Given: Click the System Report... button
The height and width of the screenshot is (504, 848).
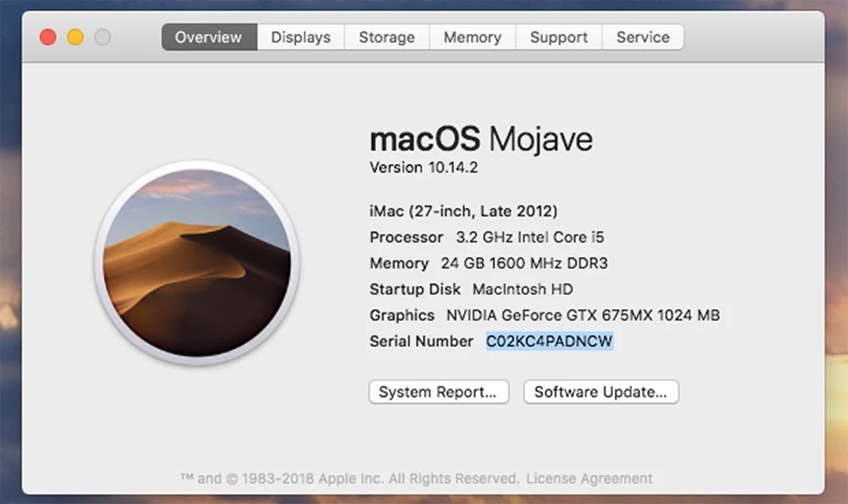Looking at the screenshot, I should pos(439,392).
